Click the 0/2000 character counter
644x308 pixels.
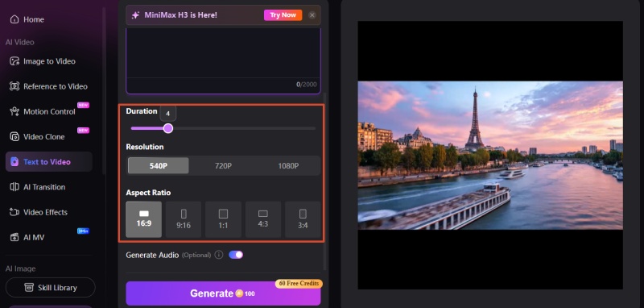tap(307, 85)
